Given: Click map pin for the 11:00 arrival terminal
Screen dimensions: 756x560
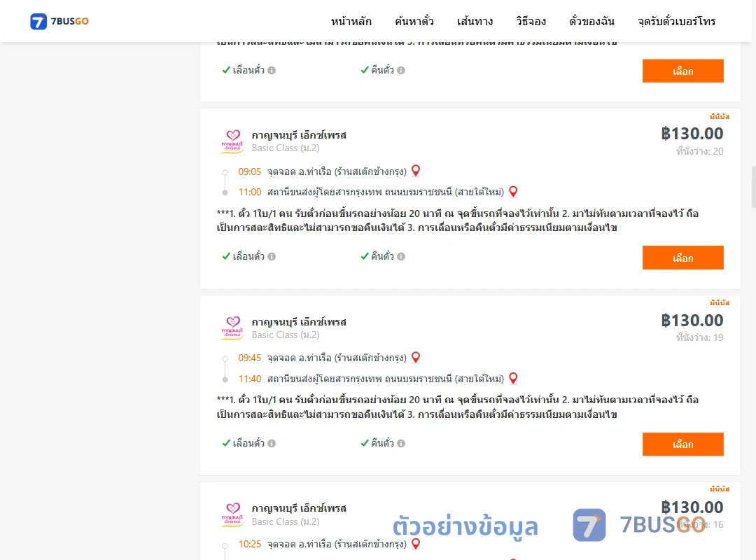Looking at the screenshot, I should pyautogui.click(x=513, y=192).
